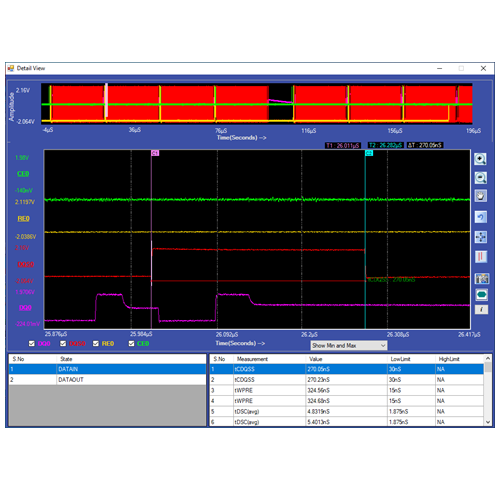Click the S.No header in state table
The width and height of the screenshot is (500, 500).
pos(18,359)
